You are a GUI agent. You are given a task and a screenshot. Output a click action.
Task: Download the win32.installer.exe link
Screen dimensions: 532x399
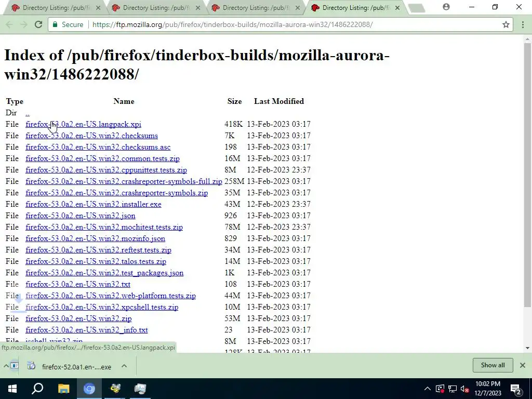click(x=94, y=204)
